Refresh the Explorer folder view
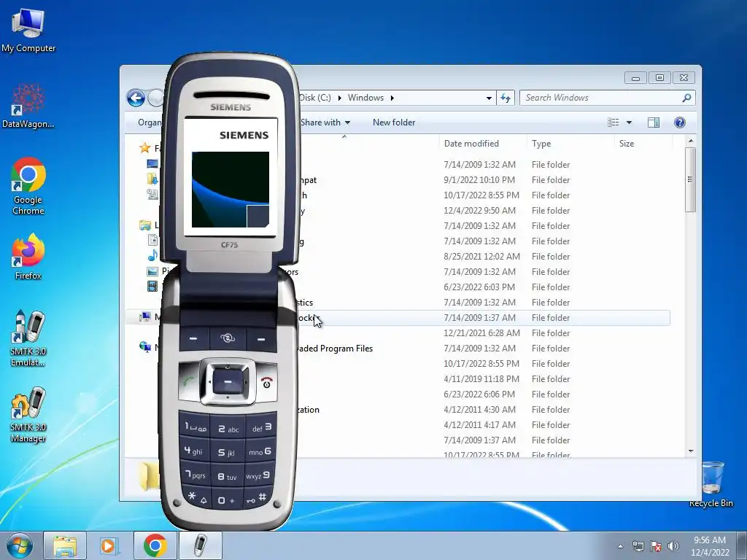The width and height of the screenshot is (747, 560). coord(506,98)
